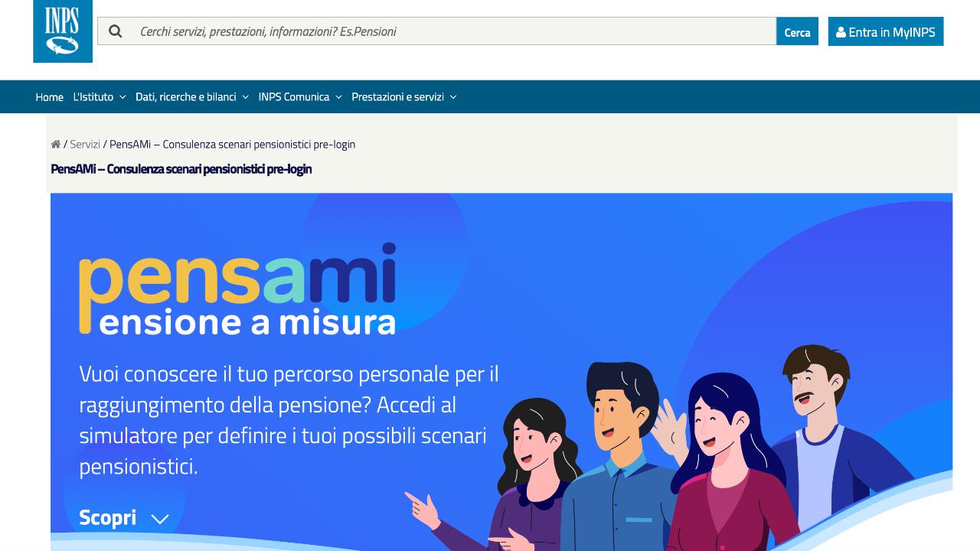Viewport: 980px width, 551px height.
Task: Click the PensAMi page title heading
Action: (x=181, y=168)
